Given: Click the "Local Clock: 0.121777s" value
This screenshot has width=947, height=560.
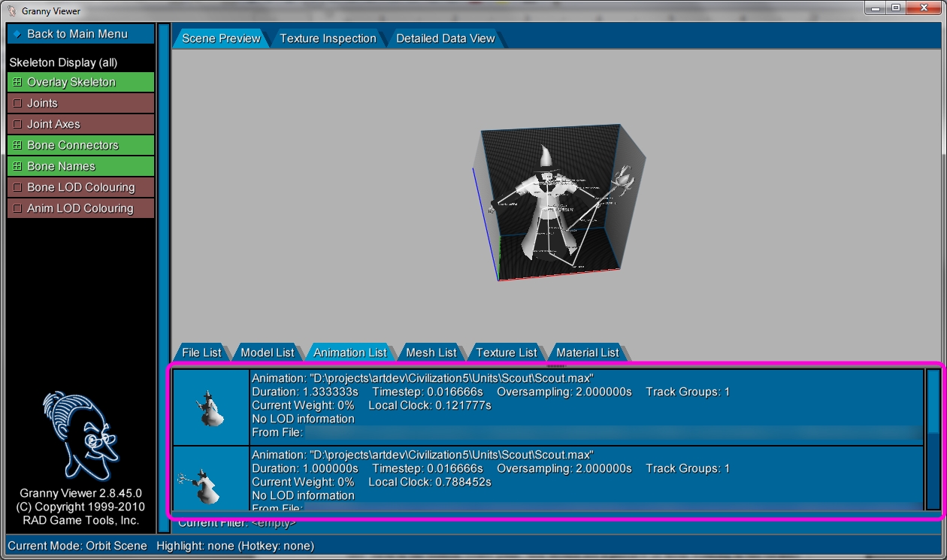Looking at the screenshot, I should 430,405.
